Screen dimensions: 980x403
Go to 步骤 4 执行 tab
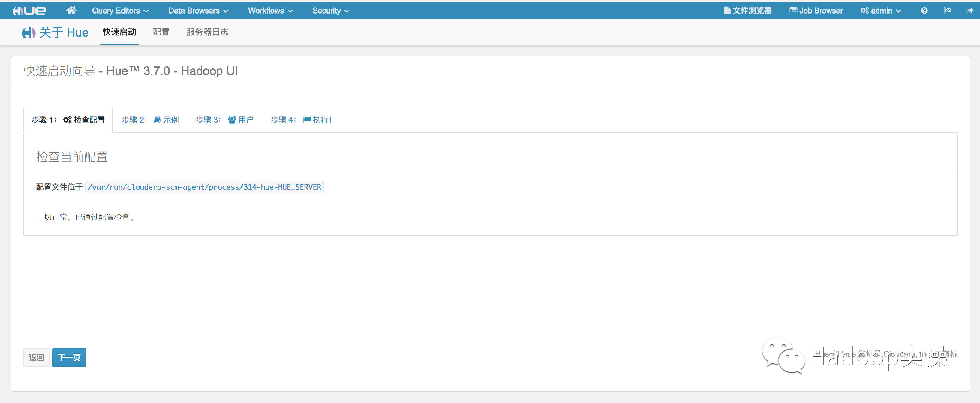(301, 120)
